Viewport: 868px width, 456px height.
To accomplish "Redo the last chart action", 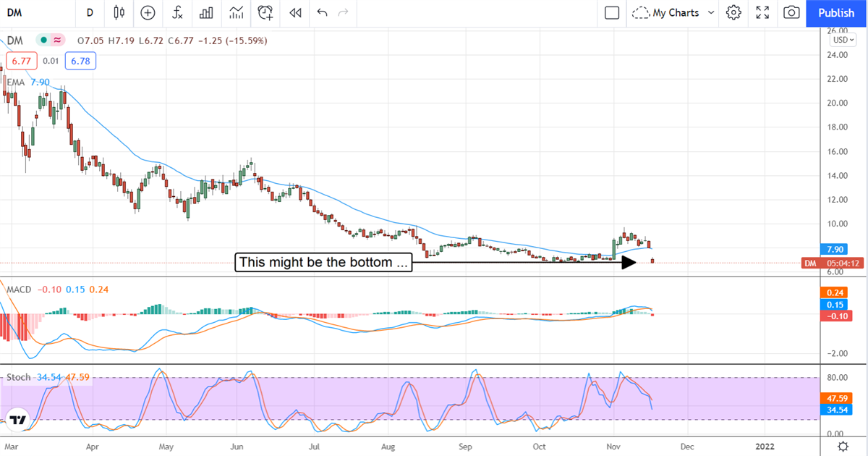I will point(343,12).
